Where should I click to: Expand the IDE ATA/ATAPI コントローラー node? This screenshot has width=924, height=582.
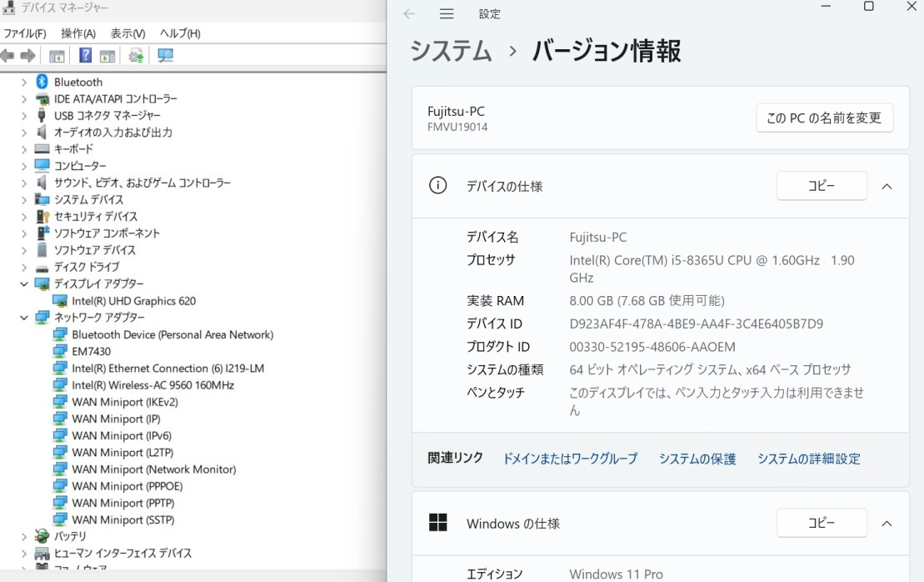click(24, 99)
